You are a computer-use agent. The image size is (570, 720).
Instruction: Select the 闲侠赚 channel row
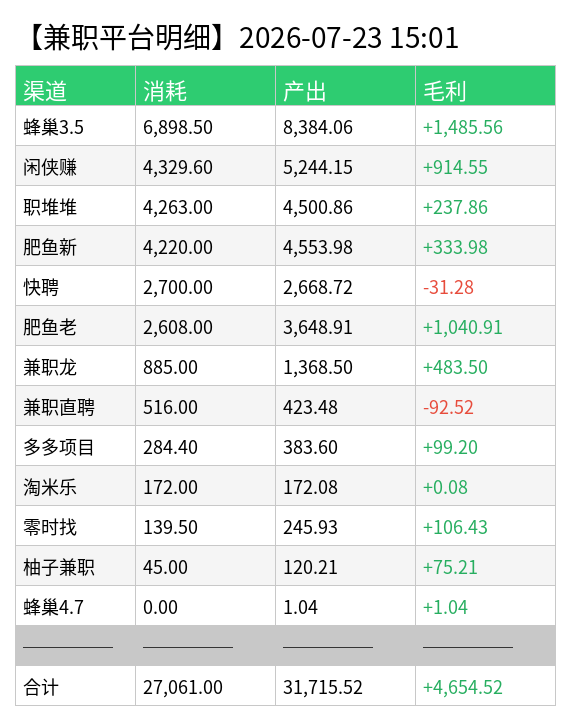click(x=285, y=166)
